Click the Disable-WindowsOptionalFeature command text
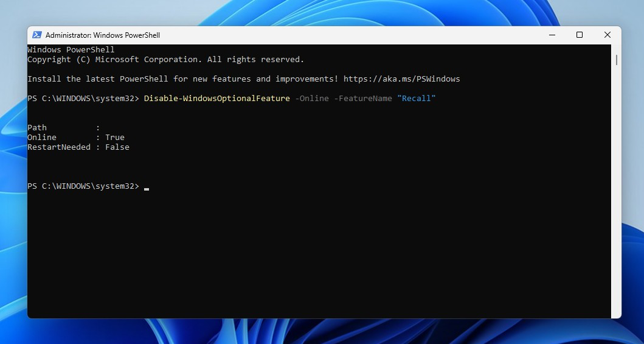The width and height of the screenshot is (644, 344). click(216, 99)
